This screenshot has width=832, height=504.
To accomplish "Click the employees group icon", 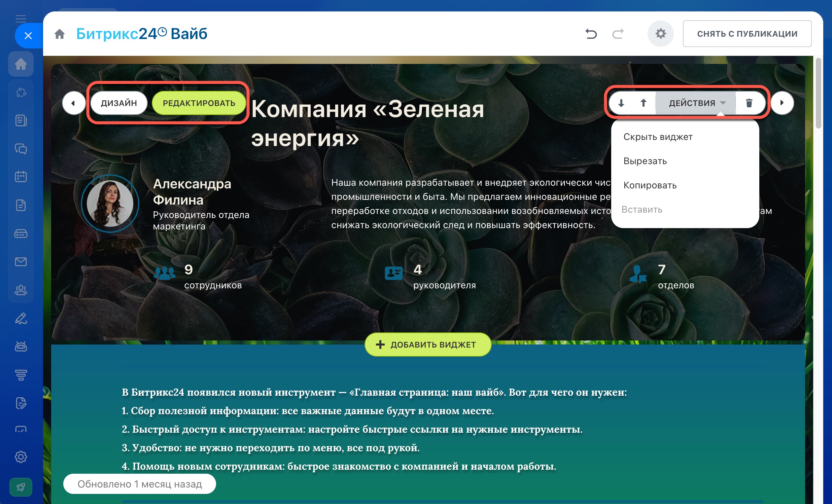I will 165,273.
